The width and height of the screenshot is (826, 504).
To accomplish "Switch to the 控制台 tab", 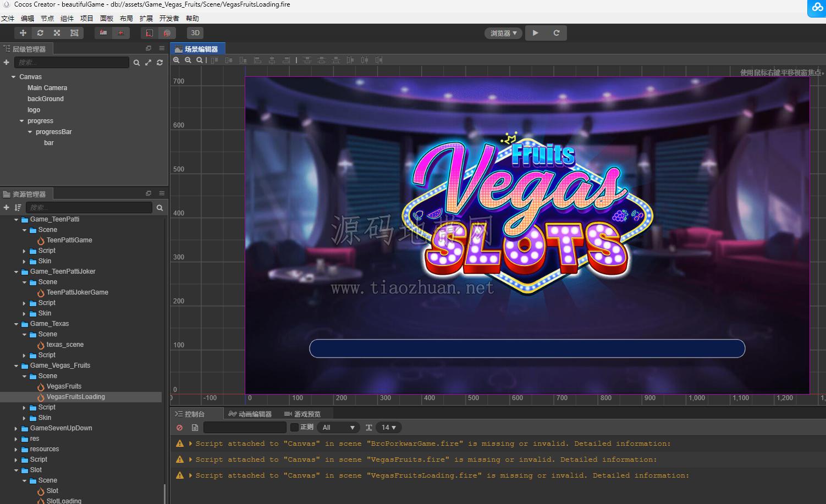I will tap(190, 414).
